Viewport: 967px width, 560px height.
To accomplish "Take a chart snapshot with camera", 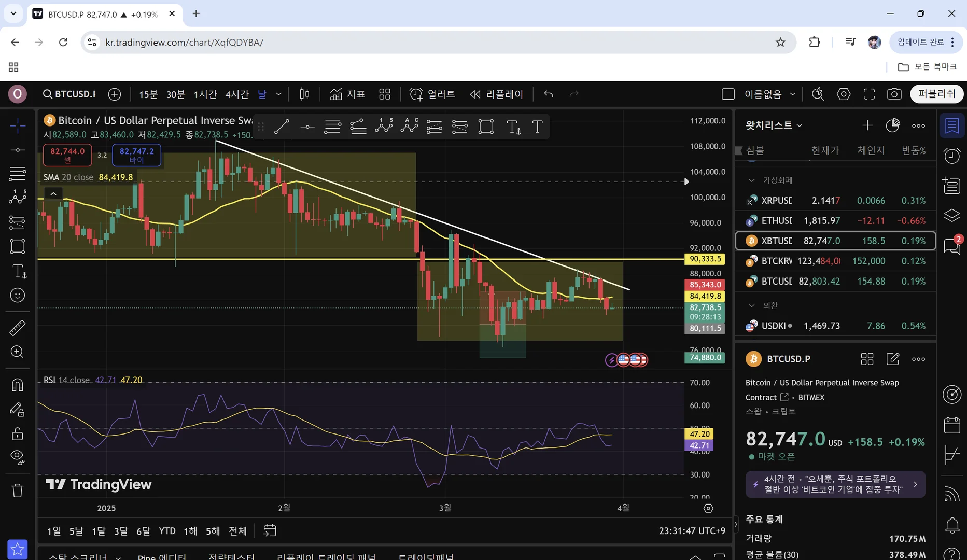I will point(894,94).
